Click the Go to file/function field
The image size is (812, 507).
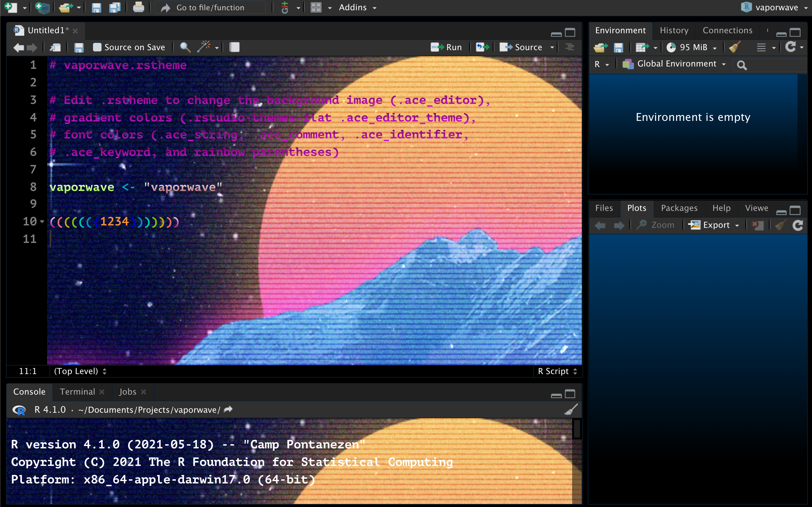pos(210,7)
